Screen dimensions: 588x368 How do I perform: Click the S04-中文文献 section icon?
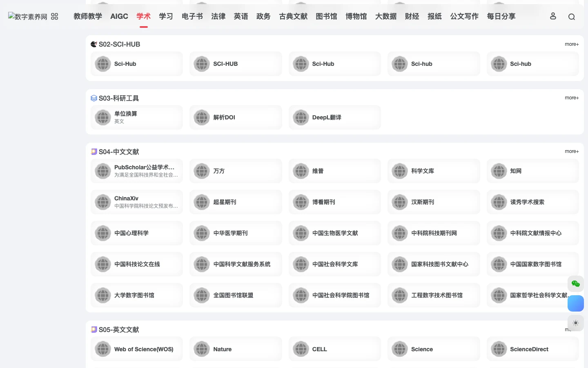tap(94, 152)
